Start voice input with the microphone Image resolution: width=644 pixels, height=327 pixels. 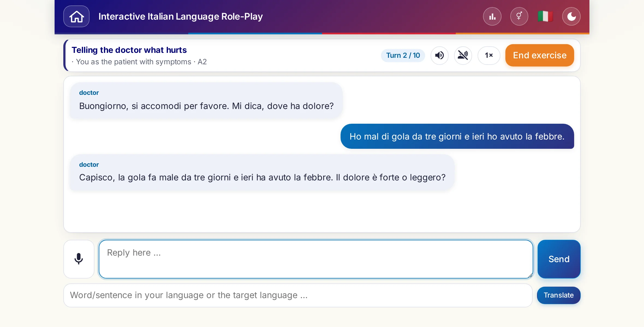[x=79, y=259]
